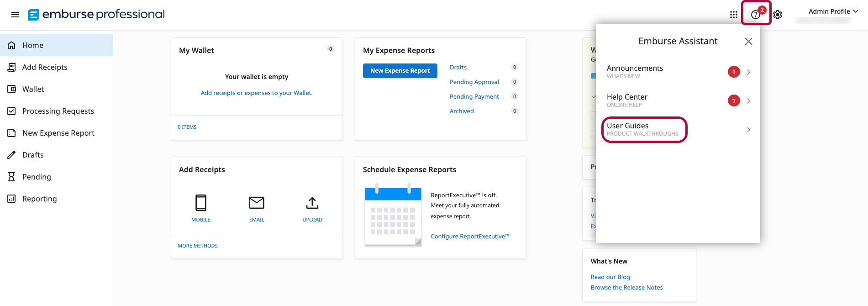Click the Wallet sidebar icon
The width and height of the screenshot is (868, 306).
coord(12,89)
